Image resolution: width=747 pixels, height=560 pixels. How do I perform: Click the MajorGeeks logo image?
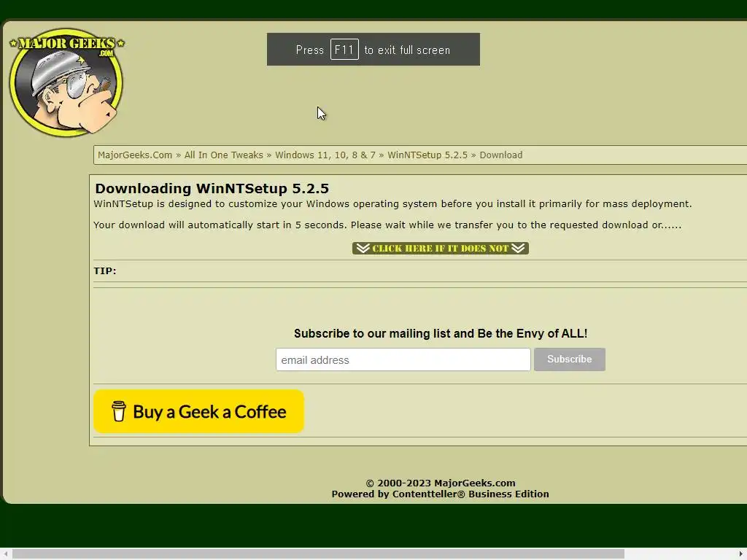66,82
